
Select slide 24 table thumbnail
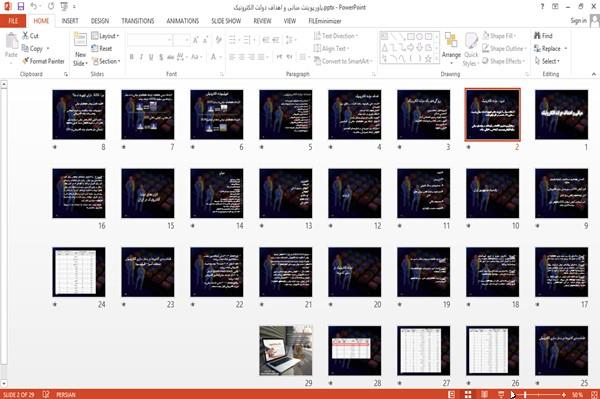pos(79,272)
